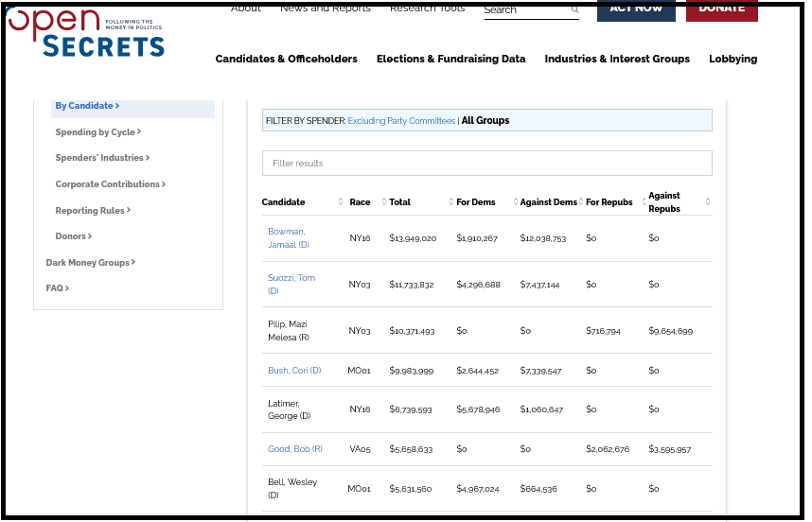The image size is (812, 522).
Task: Click the $13,949,020 total for Bowman
Action: click(x=413, y=238)
